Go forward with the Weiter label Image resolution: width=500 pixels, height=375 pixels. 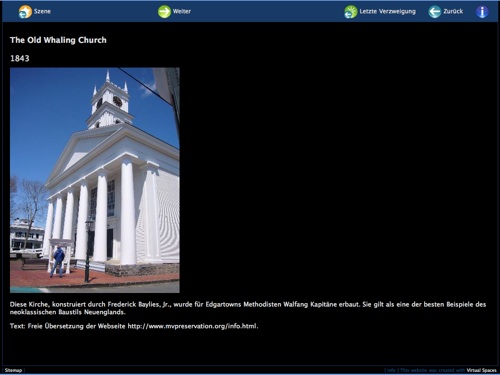pyautogui.click(x=182, y=11)
